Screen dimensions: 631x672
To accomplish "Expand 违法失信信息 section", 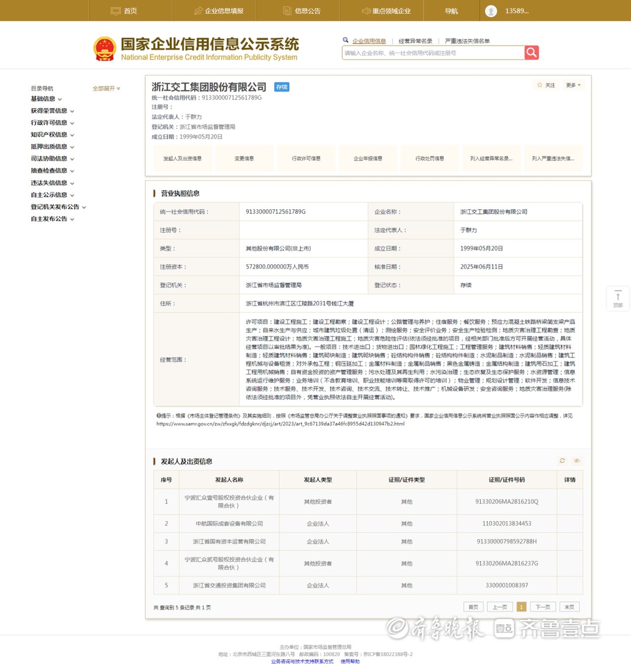I will click(52, 182).
